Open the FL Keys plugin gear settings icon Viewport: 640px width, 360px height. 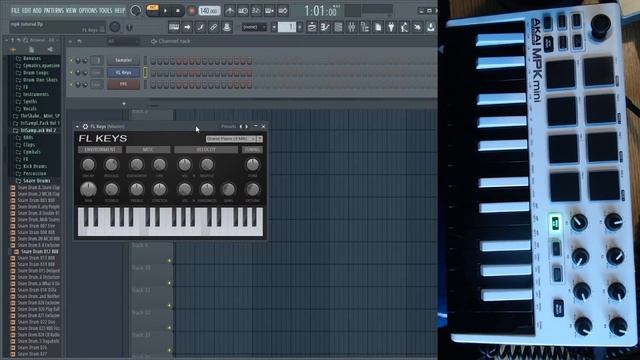pyautogui.click(x=85, y=127)
